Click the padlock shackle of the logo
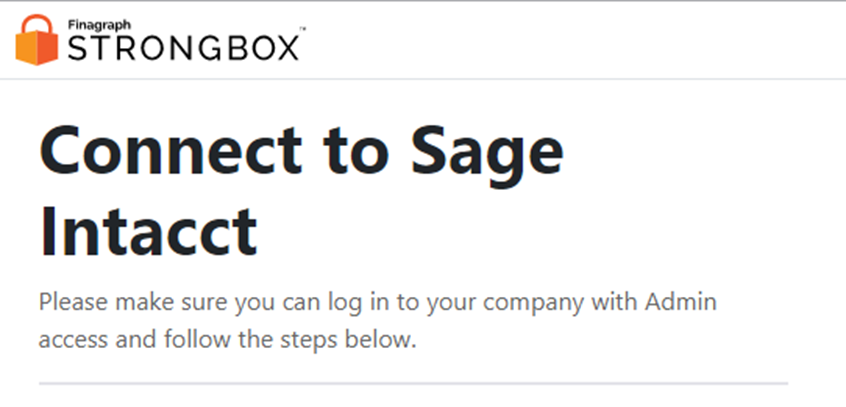846x407 pixels. (x=37, y=24)
